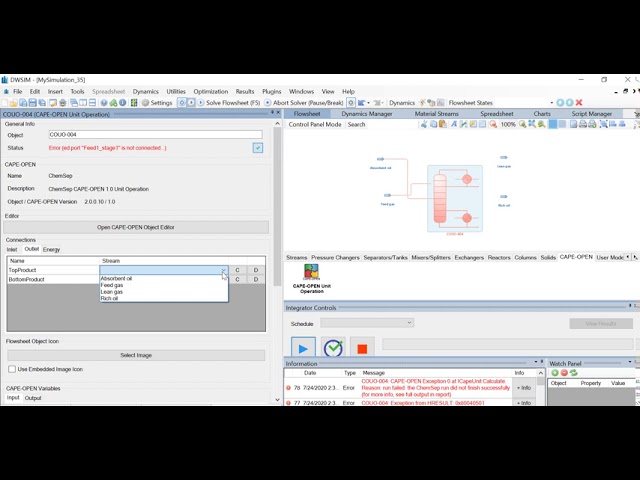
Task: Enable Use Embedded Image Icon checkbox
Action: tap(12, 369)
